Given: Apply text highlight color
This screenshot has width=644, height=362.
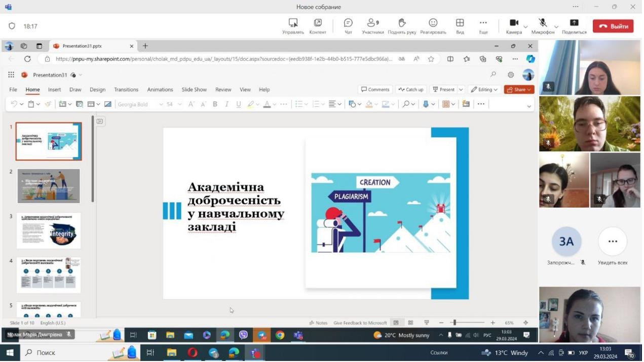Looking at the screenshot, I should click(251, 104).
